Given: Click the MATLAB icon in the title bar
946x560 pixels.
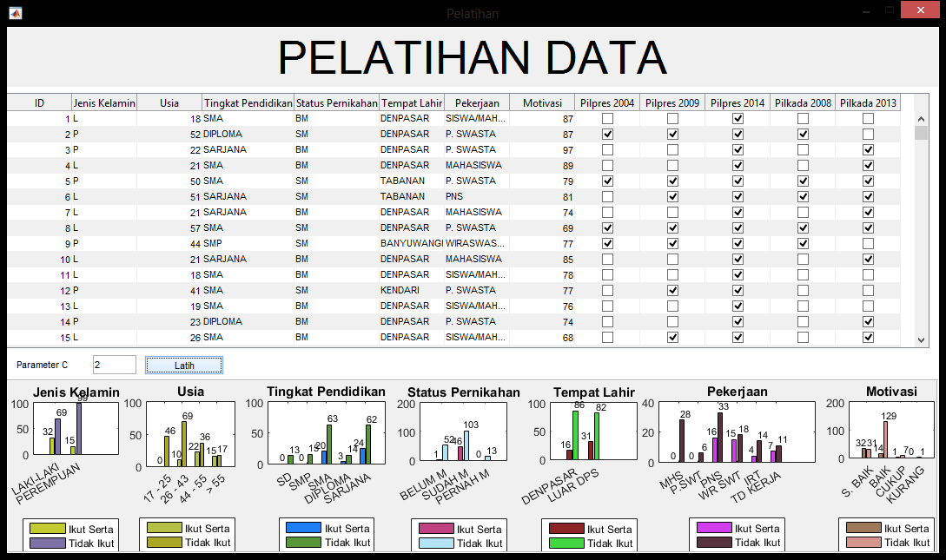Looking at the screenshot, I should pyautogui.click(x=15, y=13).
